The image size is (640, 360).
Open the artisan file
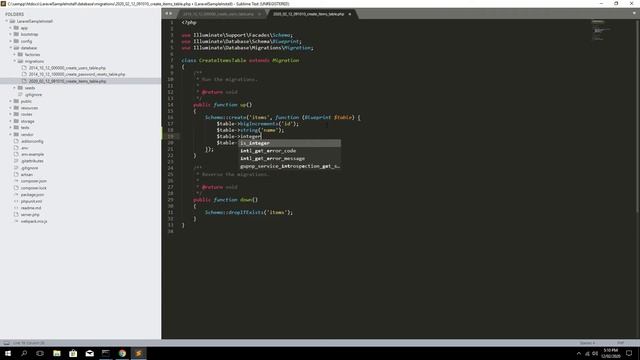(27, 174)
